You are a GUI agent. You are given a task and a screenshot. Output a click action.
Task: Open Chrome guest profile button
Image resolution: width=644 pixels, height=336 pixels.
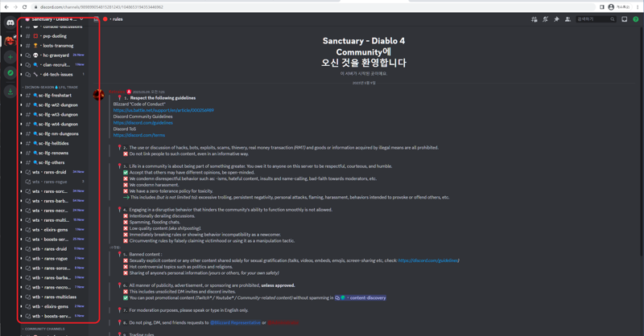pyautogui.click(x=618, y=7)
